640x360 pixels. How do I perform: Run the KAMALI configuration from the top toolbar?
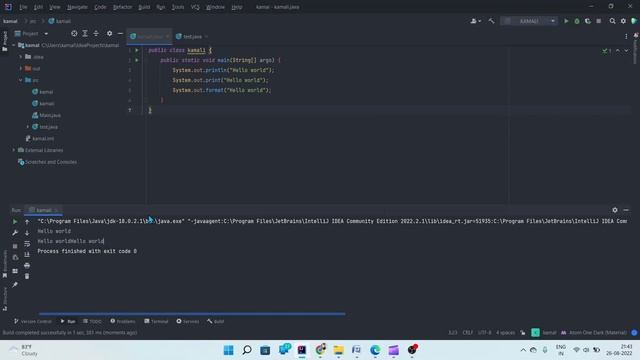[566, 21]
